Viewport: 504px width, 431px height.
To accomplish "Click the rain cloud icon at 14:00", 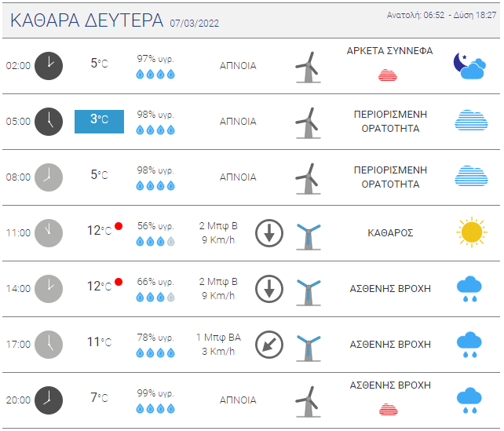I will [x=469, y=289].
